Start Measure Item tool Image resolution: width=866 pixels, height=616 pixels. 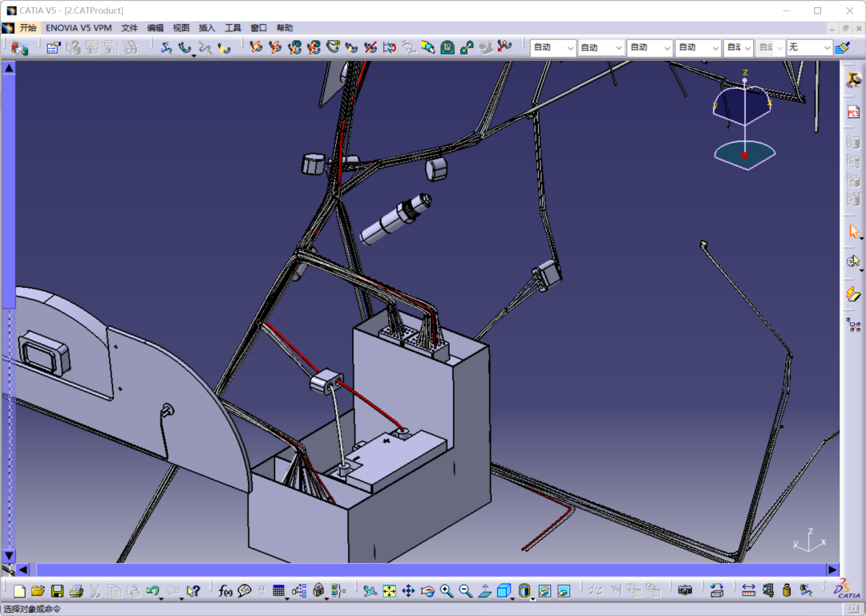tap(768, 591)
